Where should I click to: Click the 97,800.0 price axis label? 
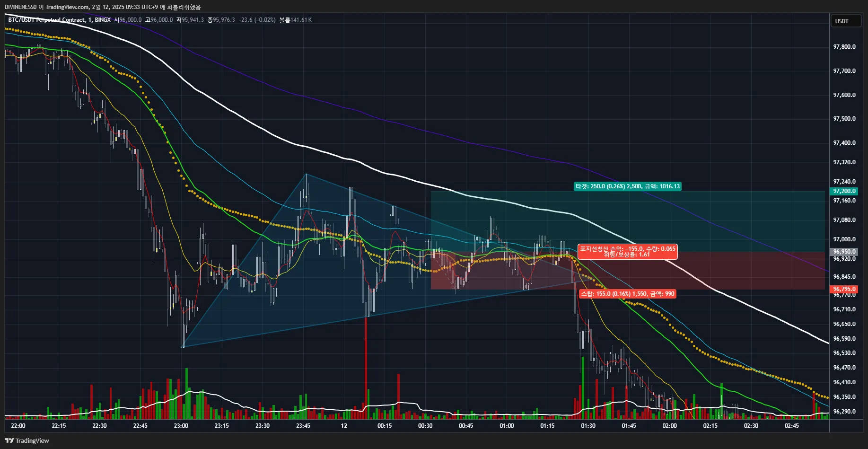coord(844,47)
